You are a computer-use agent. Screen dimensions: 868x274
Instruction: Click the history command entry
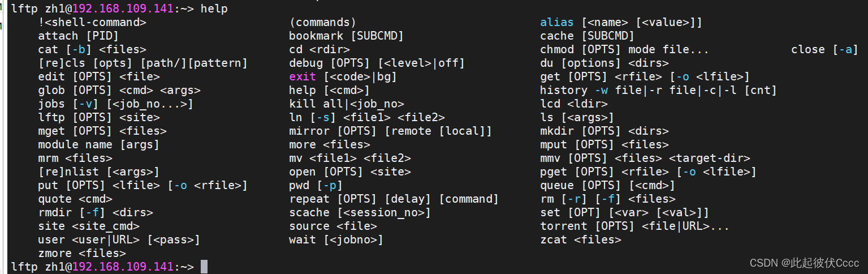564,90
